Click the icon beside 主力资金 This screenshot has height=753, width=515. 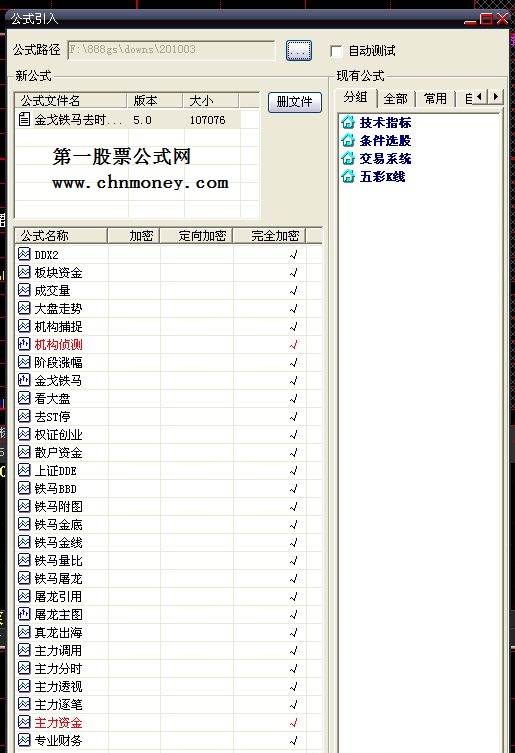[x=24, y=722]
